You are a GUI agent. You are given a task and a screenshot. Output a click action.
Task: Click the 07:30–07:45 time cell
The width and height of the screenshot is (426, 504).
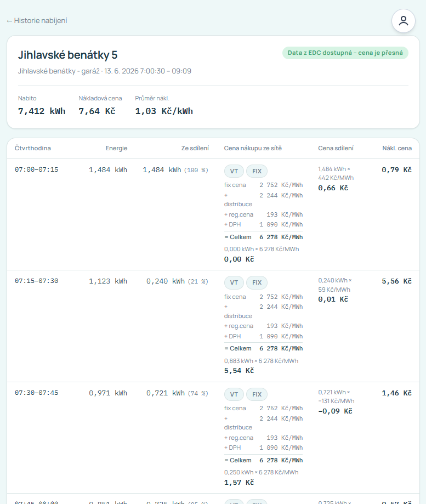click(37, 393)
